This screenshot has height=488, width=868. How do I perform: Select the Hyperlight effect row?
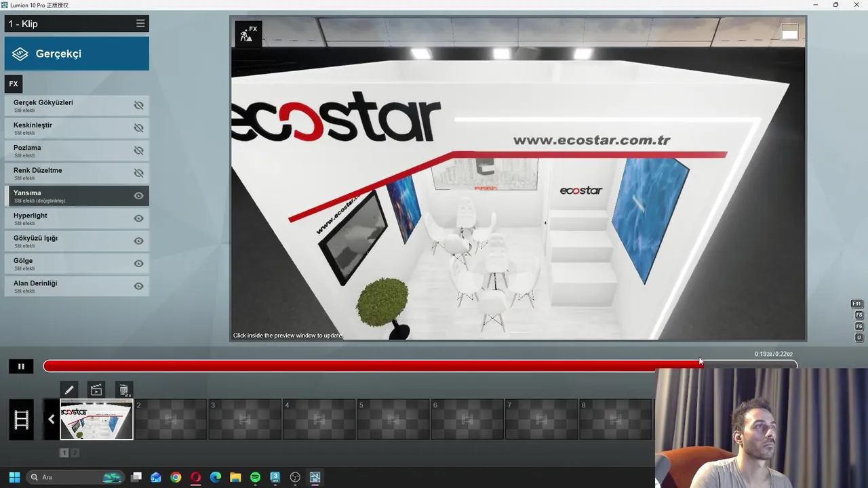tap(77, 218)
